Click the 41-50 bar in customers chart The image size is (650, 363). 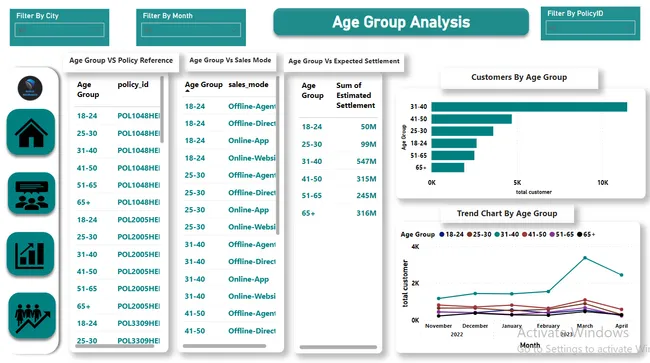(471, 119)
